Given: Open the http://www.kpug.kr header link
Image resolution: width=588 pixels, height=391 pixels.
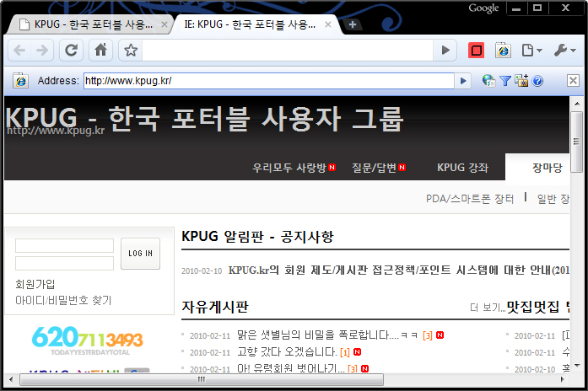Looking at the screenshot, I should click(56, 131).
